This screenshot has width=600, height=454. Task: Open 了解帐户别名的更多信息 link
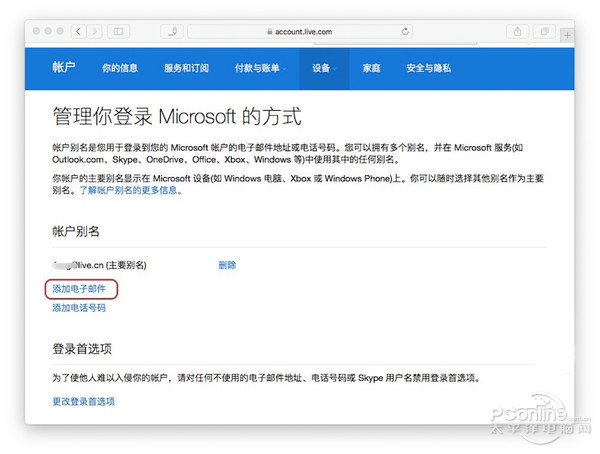[130, 190]
